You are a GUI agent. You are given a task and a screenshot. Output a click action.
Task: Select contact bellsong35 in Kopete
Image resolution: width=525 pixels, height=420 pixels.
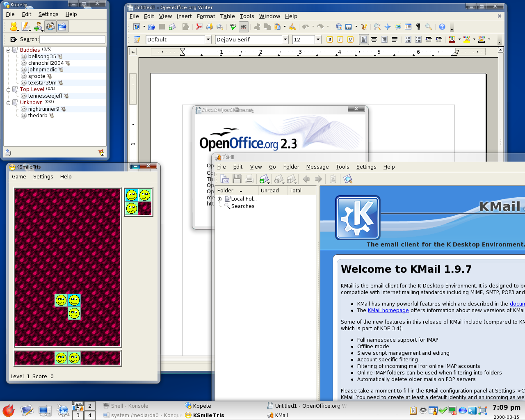42,57
